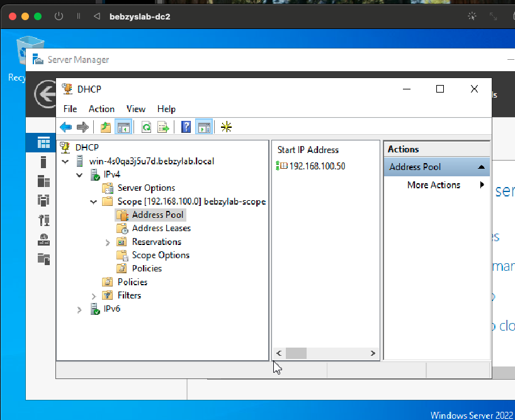Click the VM power button icon
Image resolution: width=515 pixels, height=420 pixels.
coord(59,16)
